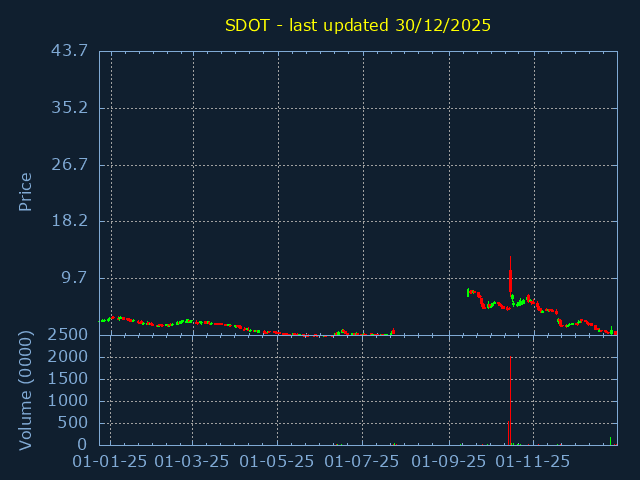Click the 18.2 price axis label
The height and width of the screenshot is (480, 640).
click(69, 221)
